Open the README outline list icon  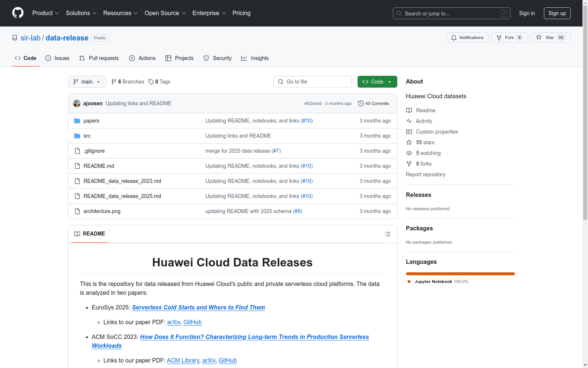pos(387,234)
